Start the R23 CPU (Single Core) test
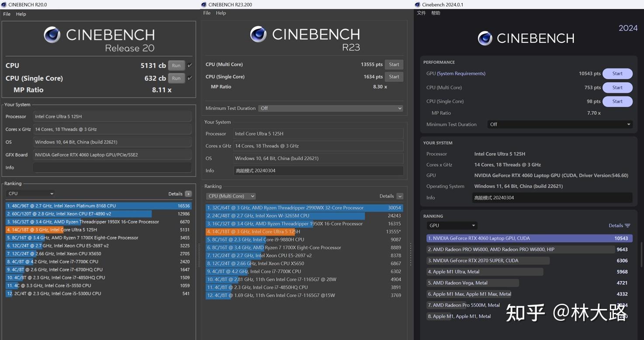The width and height of the screenshot is (644, 340). [394, 77]
